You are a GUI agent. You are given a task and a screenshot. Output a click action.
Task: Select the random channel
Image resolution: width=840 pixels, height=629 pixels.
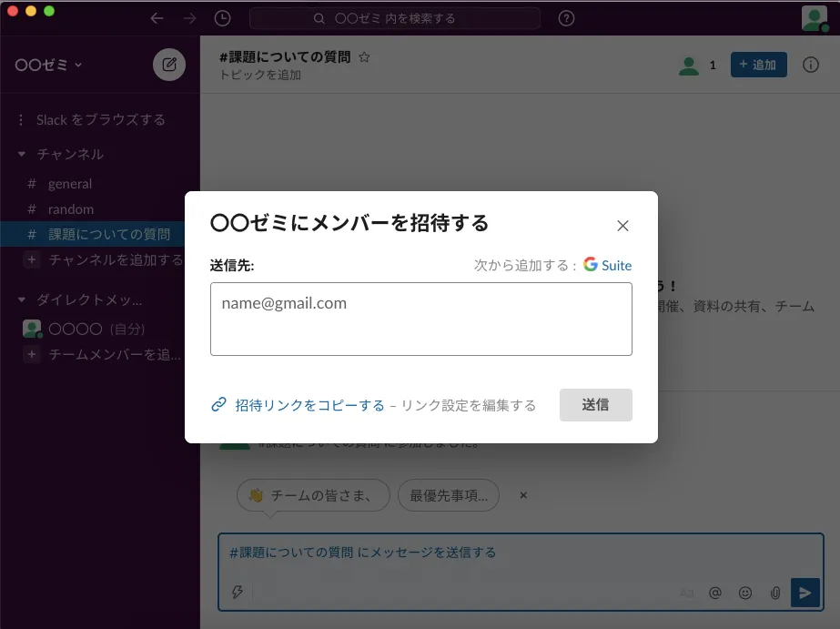[71, 208]
